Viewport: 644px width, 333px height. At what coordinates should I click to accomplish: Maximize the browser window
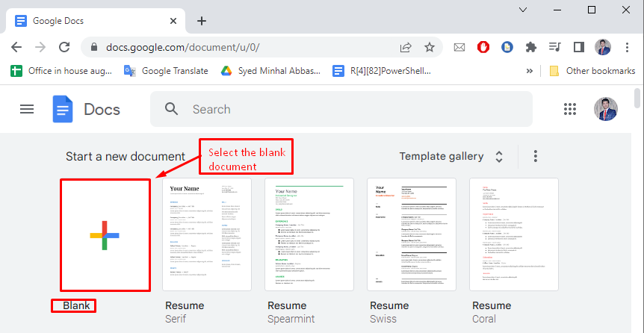point(592,10)
